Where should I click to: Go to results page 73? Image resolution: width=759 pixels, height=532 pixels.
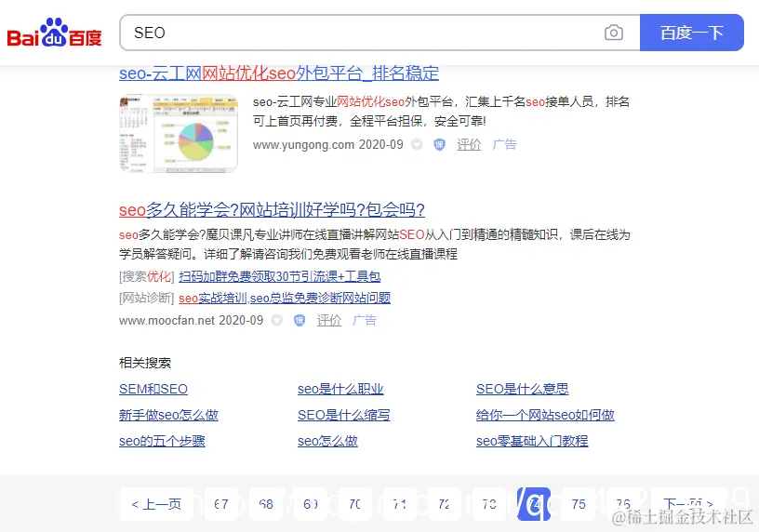(x=489, y=504)
